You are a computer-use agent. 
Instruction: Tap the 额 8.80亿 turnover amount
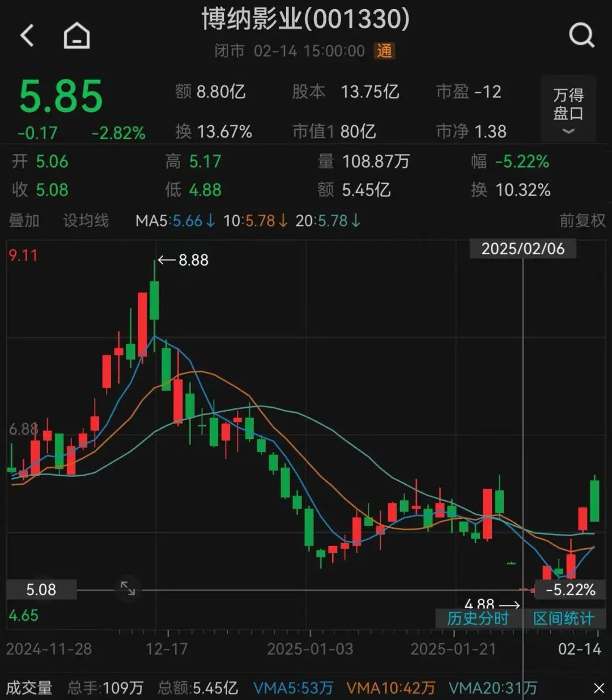point(210,92)
